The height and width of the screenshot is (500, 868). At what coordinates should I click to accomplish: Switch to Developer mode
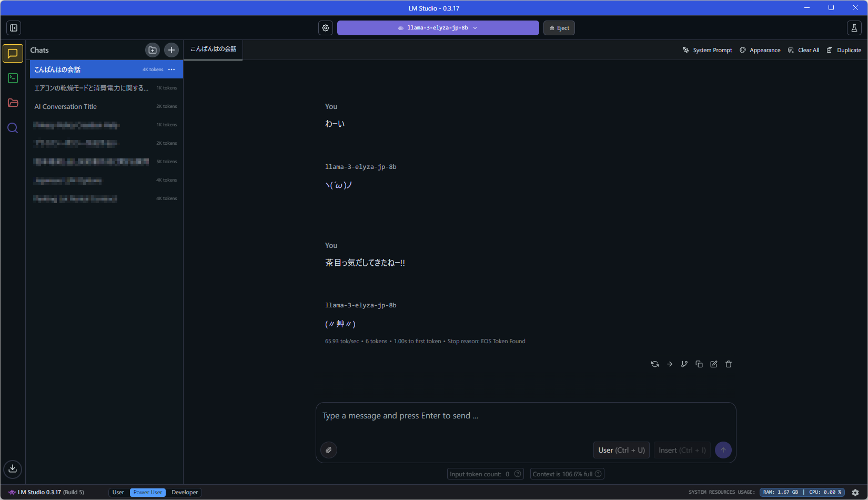pyautogui.click(x=185, y=493)
